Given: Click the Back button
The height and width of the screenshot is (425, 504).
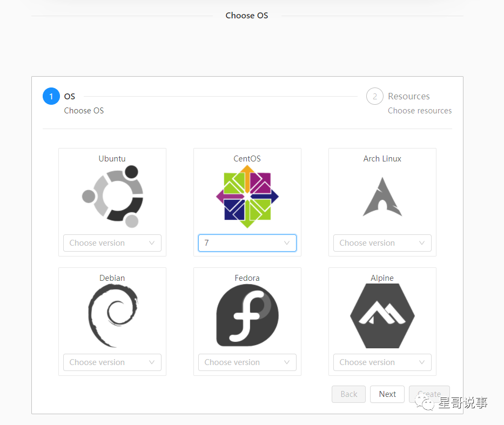Looking at the screenshot, I should pos(349,394).
